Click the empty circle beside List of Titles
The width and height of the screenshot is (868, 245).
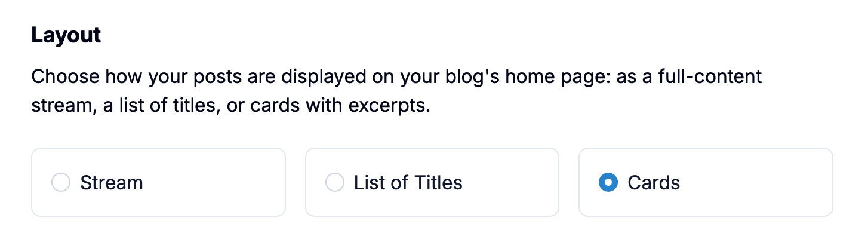(x=334, y=182)
